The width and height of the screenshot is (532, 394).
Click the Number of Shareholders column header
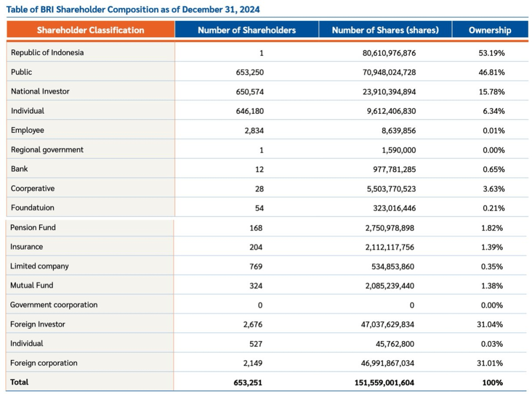[246, 30]
